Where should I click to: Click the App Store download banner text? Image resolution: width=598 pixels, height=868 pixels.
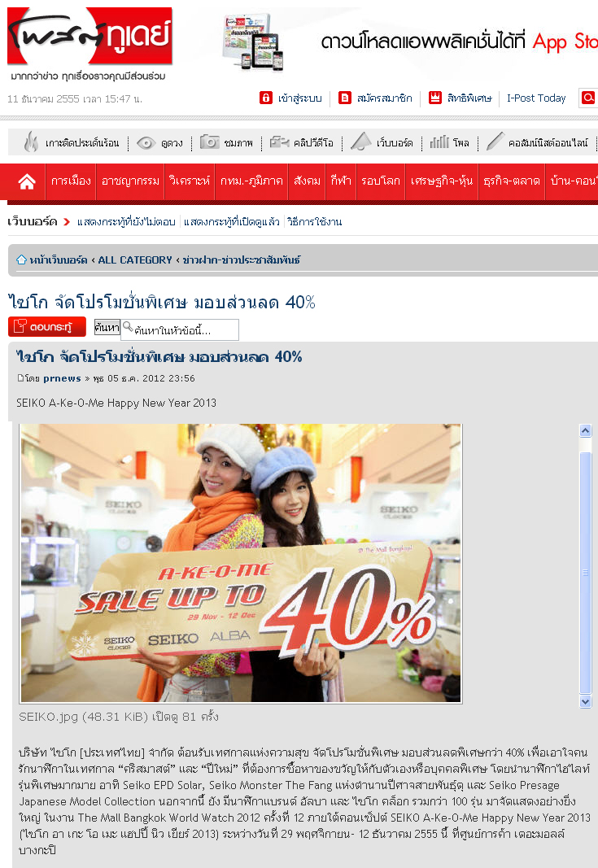(x=460, y=41)
